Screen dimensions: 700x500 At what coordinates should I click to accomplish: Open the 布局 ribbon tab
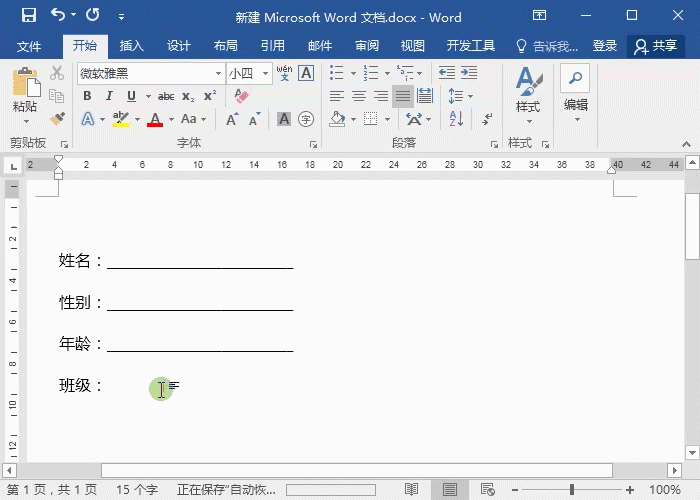[x=226, y=46]
